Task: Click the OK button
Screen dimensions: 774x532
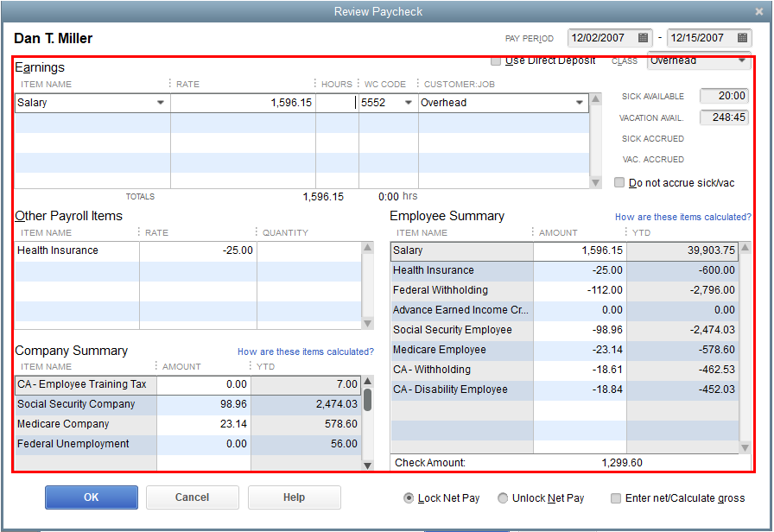Action: pos(92,497)
